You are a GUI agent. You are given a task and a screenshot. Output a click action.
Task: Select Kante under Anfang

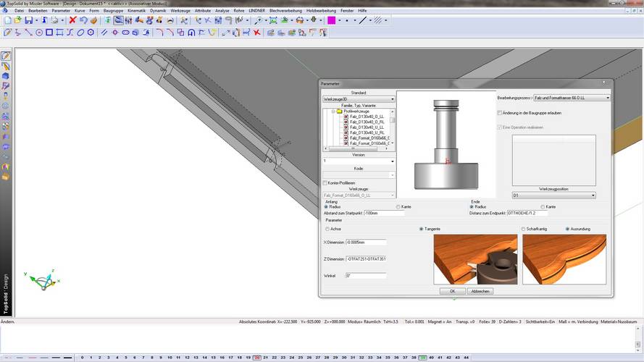pyautogui.click(x=398, y=207)
